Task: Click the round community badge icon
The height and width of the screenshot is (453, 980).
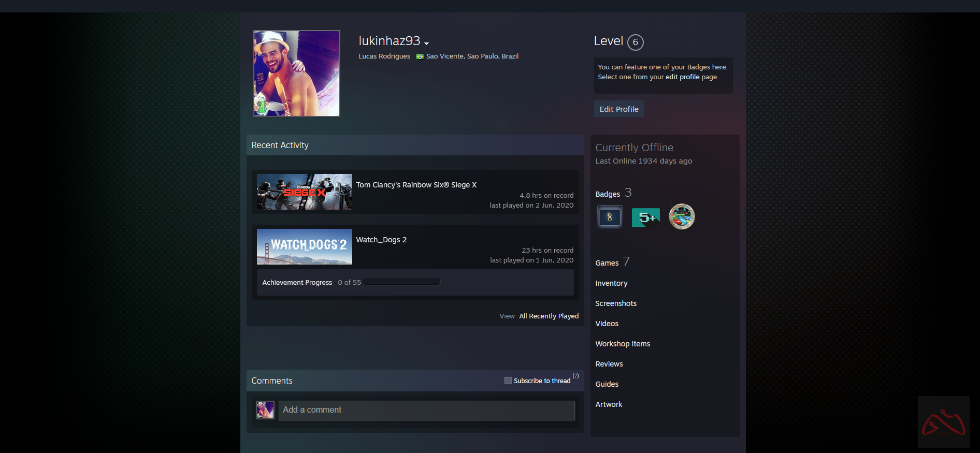Action: 681,216
